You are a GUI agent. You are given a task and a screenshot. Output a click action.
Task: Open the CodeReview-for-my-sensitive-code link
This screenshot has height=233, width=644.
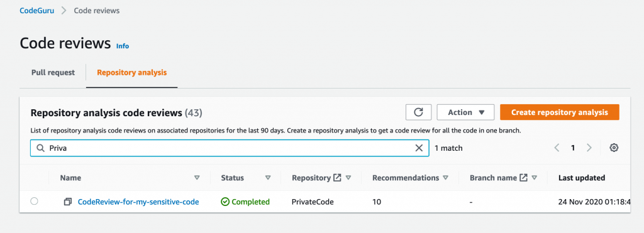[138, 202]
